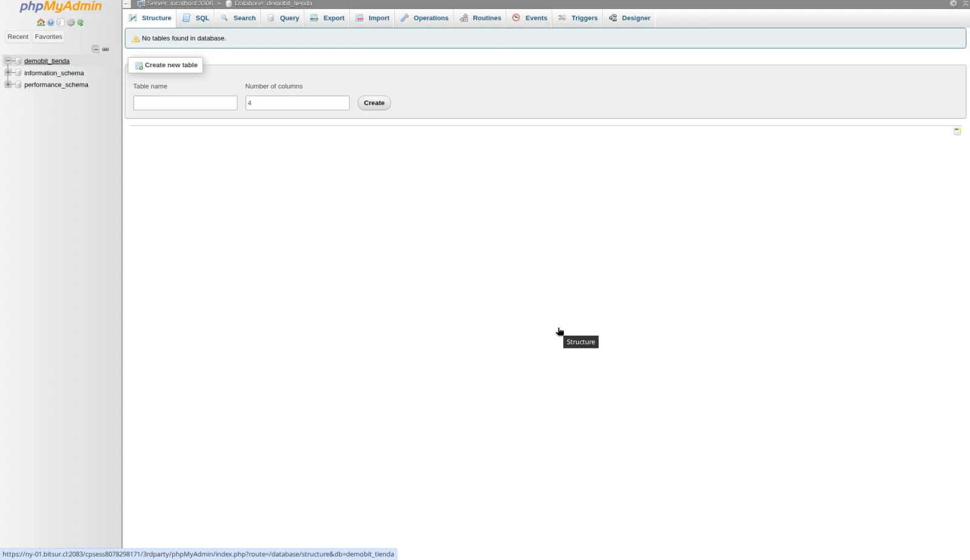Screen dimensions: 970x560
Task: Collapse all tree nodes with minus icon
Action: [x=95, y=49]
